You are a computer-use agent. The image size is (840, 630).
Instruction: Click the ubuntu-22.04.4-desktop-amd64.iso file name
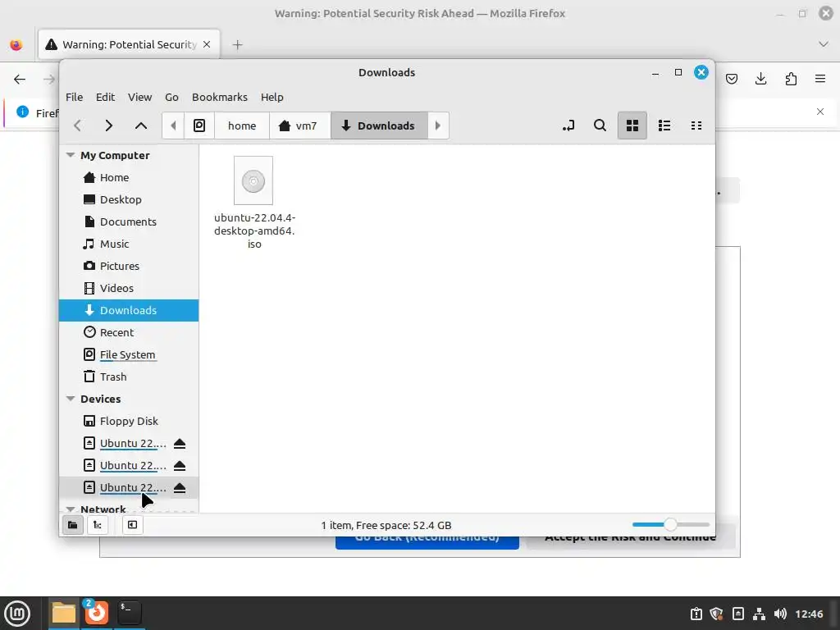point(254,231)
